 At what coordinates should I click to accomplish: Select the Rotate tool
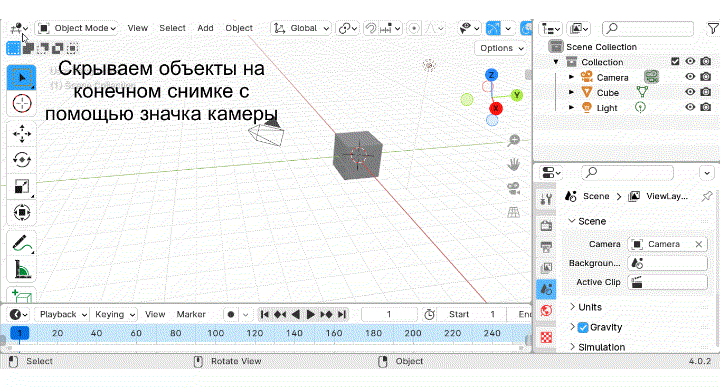(22, 160)
